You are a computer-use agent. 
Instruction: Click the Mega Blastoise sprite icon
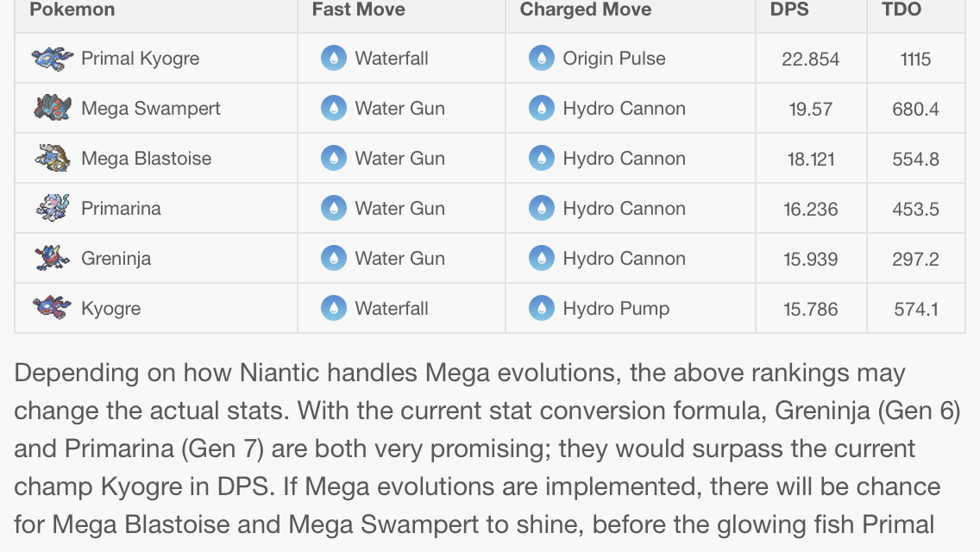pyautogui.click(x=53, y=158)
